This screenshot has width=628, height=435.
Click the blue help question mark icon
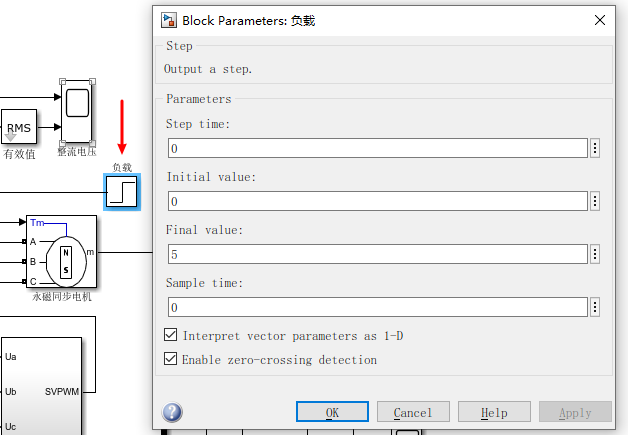click(x=172, y=412)
